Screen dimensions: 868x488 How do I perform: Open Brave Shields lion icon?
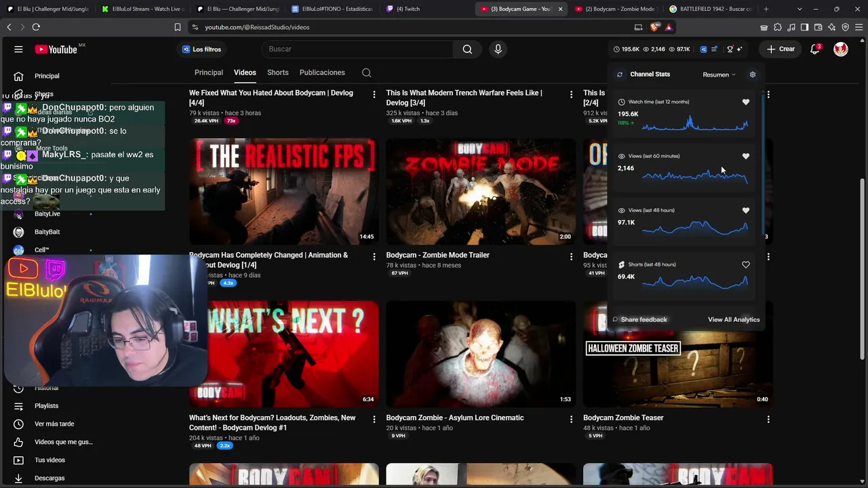[x=654, y=27]
